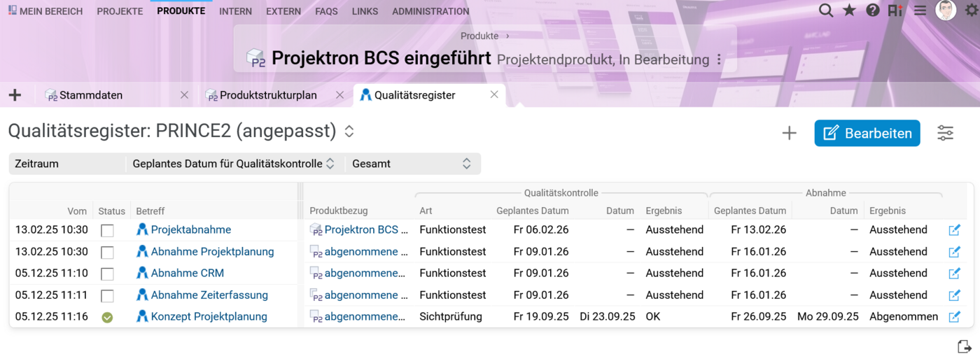This screenshot has height=361, width=980.
Task: Select the Qualitätsregister tab
Action: click(x=414, y=95)
